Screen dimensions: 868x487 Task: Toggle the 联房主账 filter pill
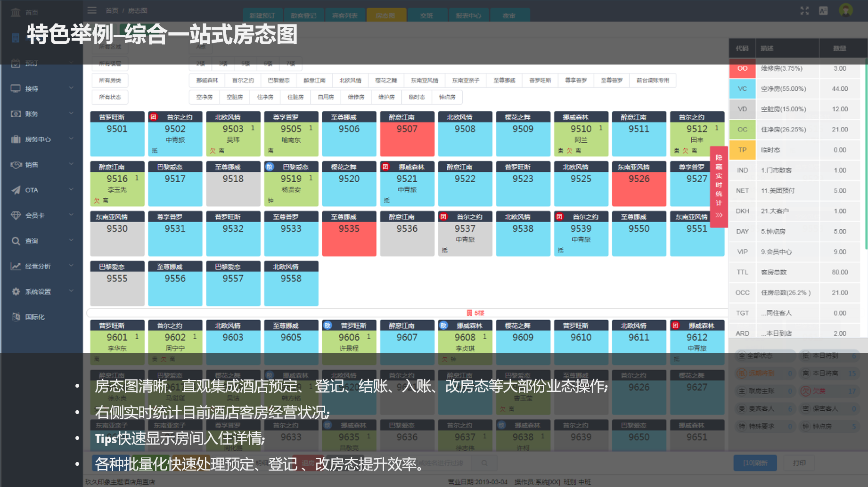765,391
